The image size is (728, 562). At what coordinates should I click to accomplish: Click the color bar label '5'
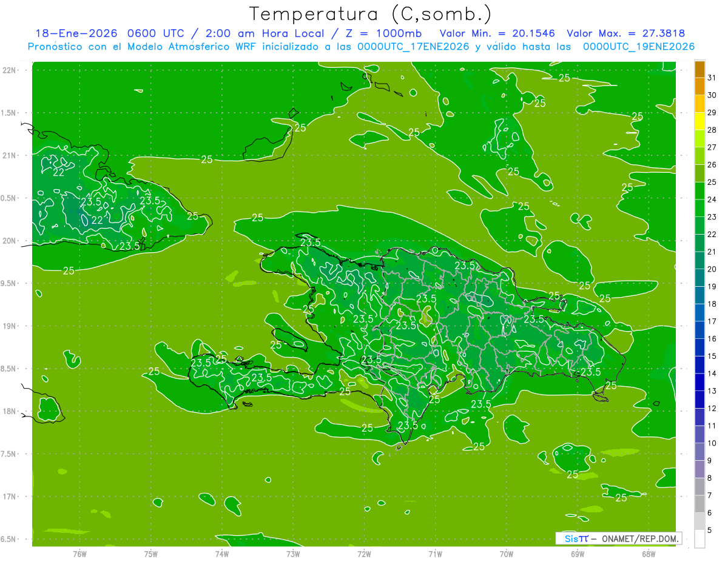coord(709,530)
